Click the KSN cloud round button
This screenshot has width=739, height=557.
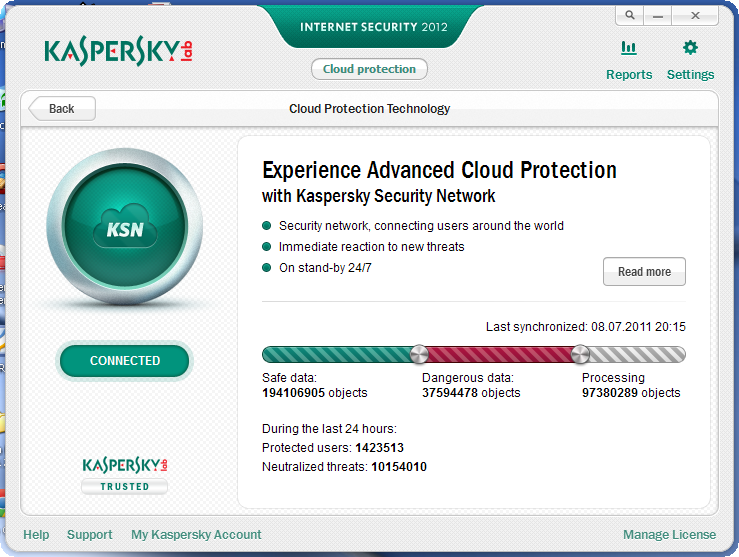(x=125, y=227)
